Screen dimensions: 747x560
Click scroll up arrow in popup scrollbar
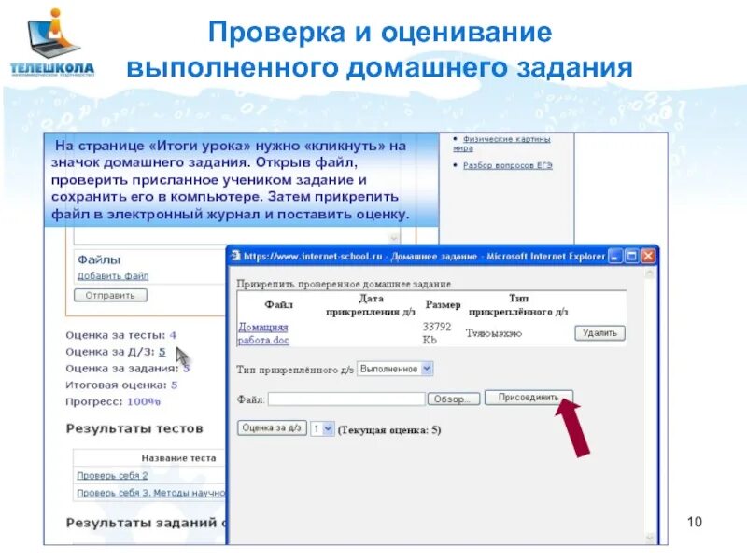coord(649,273)
